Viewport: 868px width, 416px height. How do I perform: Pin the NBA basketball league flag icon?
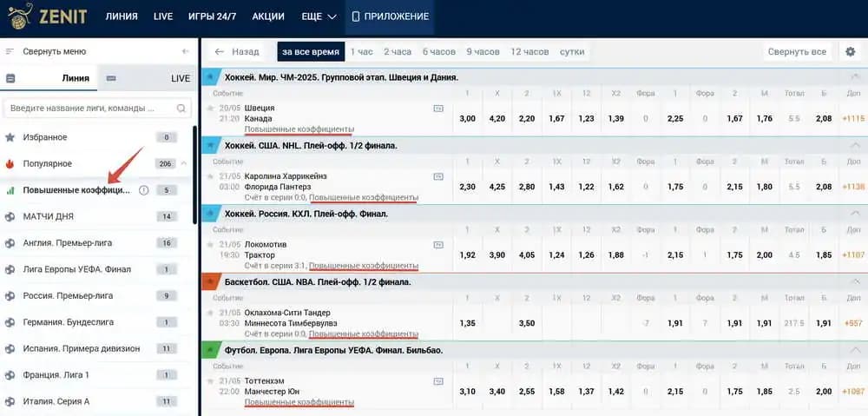coord(210,281)
